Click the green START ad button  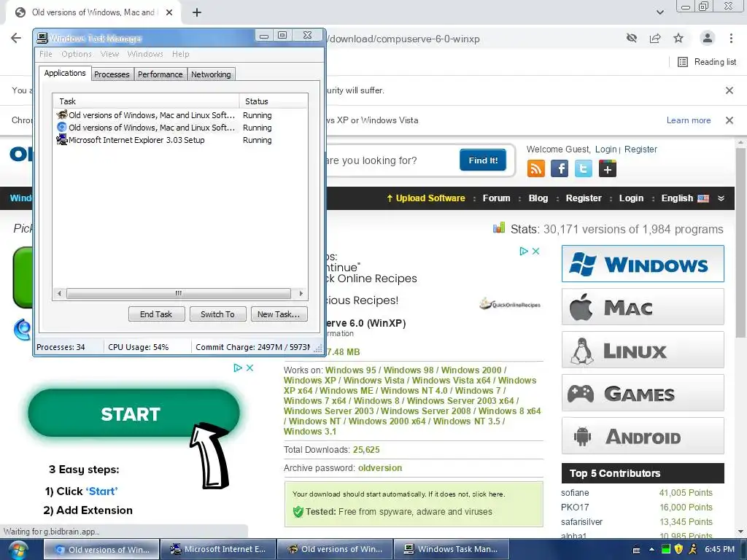pyautogui.click(x=133, y=413)
